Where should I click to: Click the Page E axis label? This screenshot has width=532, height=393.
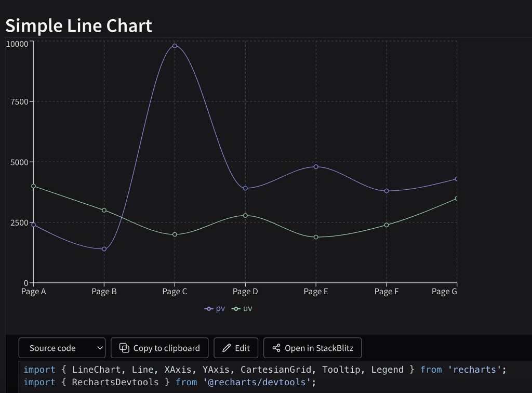click(x=316, y=292)
